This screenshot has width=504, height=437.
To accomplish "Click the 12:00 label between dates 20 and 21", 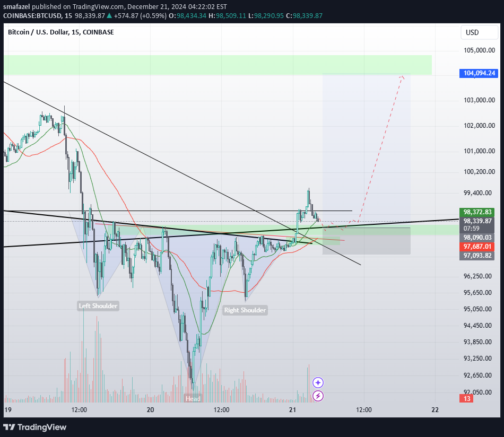I will coord(221,409).
